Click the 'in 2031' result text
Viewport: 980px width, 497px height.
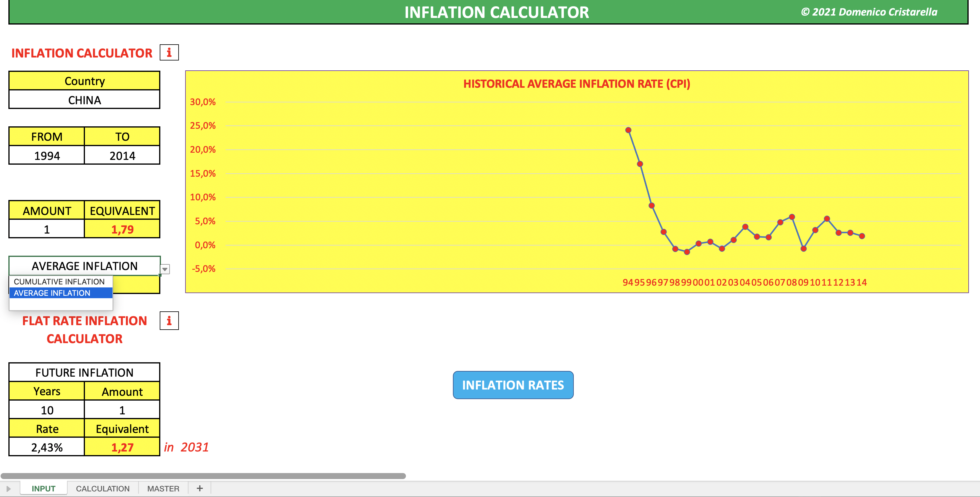click(x=186, y=447)
